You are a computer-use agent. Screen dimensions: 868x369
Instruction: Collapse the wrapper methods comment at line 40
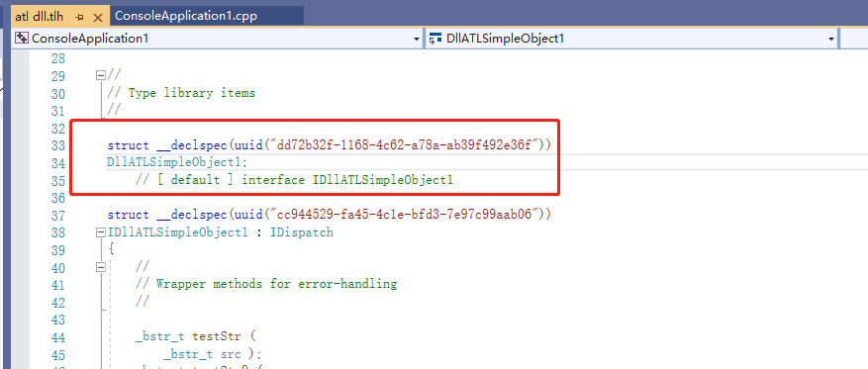pyautogui.click(x=101, y=267)
